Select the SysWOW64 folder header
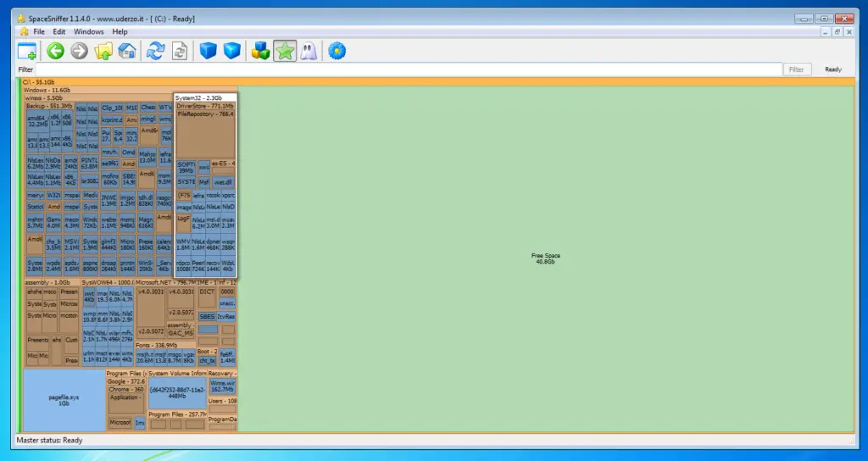868x461 pixels. 108,282
